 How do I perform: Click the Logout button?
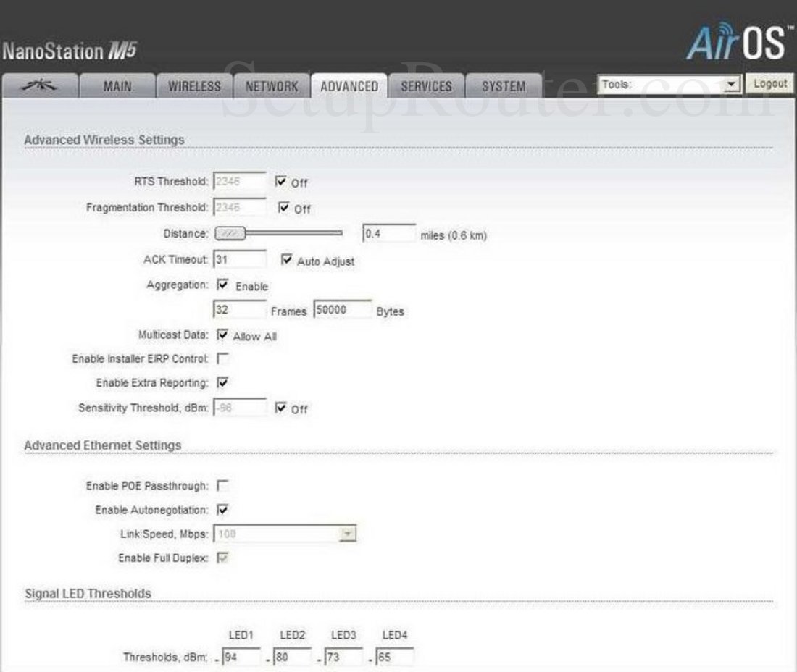[769, 83]
